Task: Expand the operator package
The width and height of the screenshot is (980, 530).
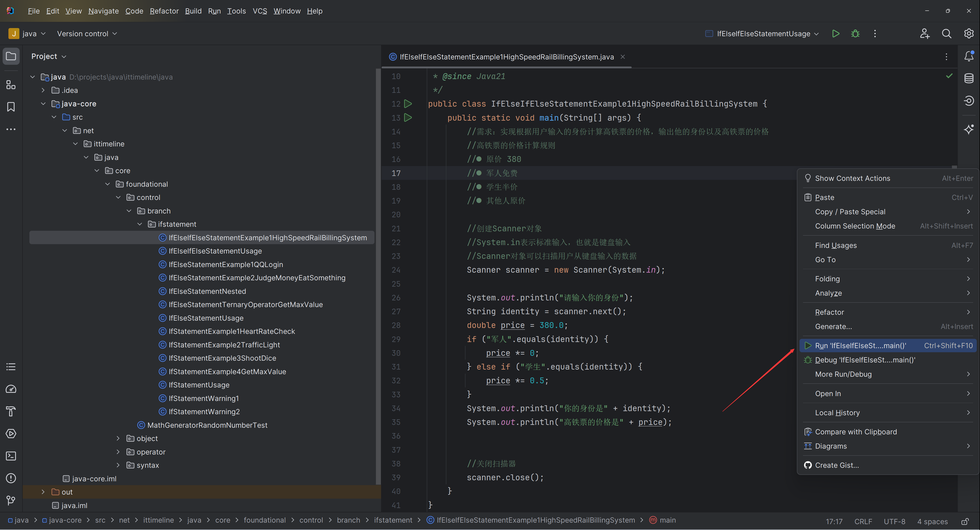Action: pyautogui.click(x=118, y=452)
